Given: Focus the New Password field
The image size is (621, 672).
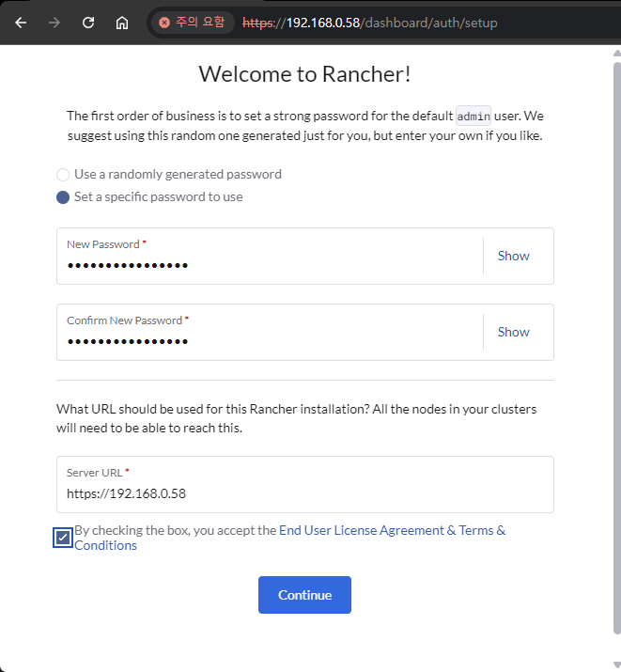Looking at the screenshot, I should [268, 265].
